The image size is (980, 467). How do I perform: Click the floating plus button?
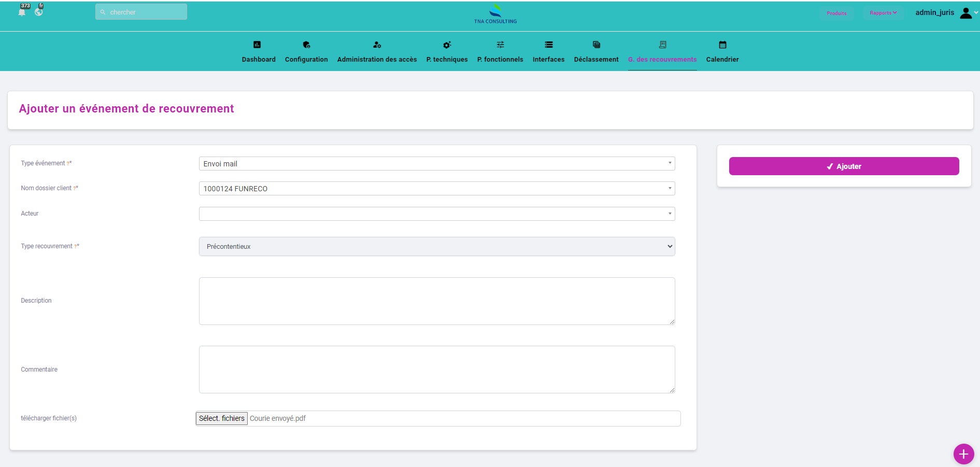[x=963, y=454]
